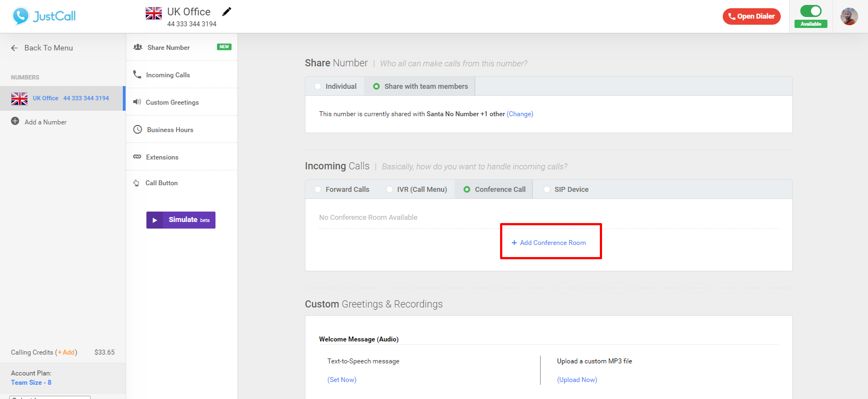The width and height of the screenshot is (868, 399).
Task: Click the NEW badge on Share Number
Action: pyautogui.click(x=224, y=47)
